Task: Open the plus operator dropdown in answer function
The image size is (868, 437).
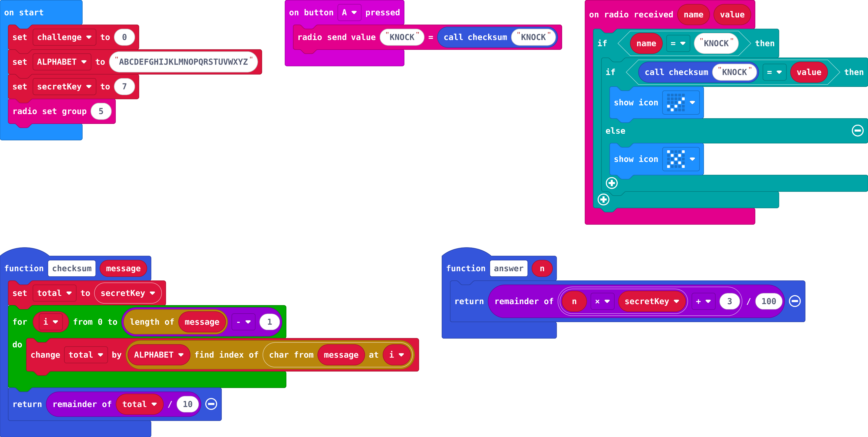Action: [703, 302]
